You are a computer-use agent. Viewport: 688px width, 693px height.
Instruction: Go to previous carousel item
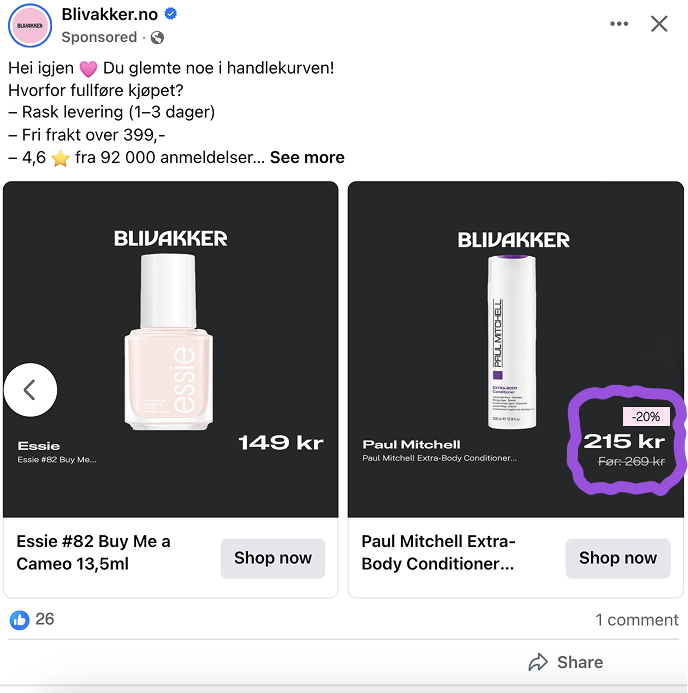pos(30,390)
